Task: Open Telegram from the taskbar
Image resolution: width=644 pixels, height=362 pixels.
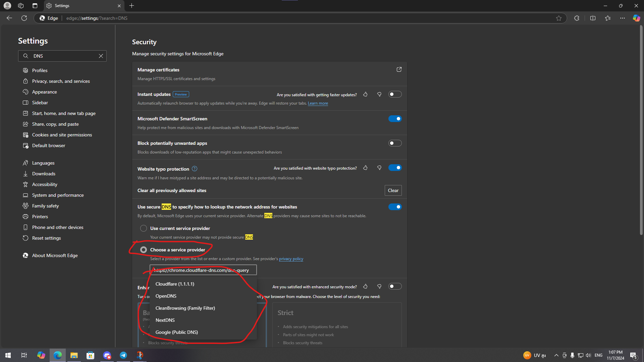Action: coord(123,355)
